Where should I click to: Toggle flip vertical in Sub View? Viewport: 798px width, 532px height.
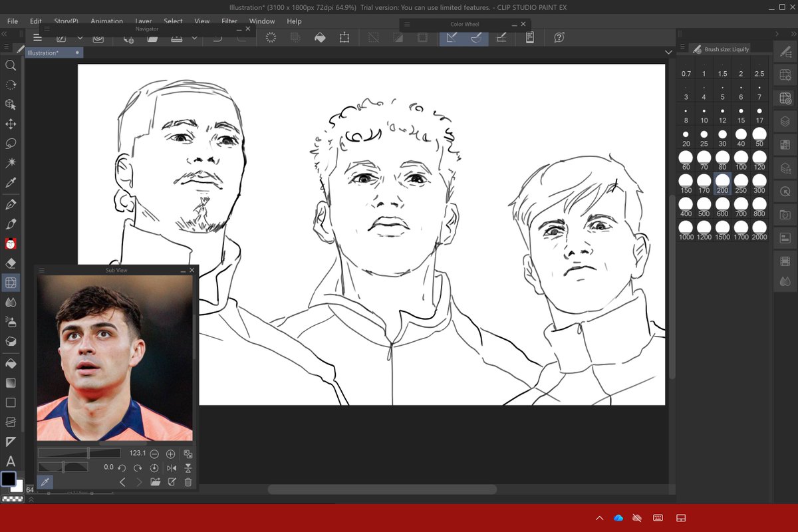point(188,468)
